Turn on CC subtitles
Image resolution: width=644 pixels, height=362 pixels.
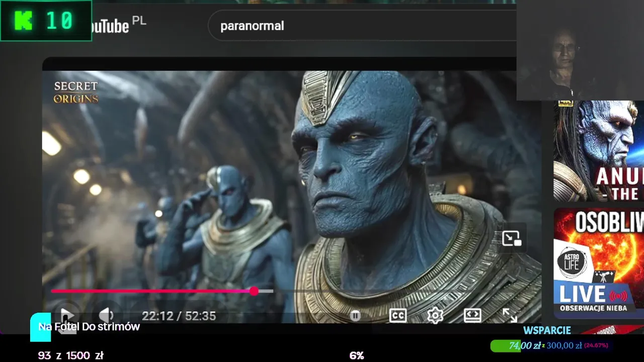pyautogui.click(x=397, y=315)
